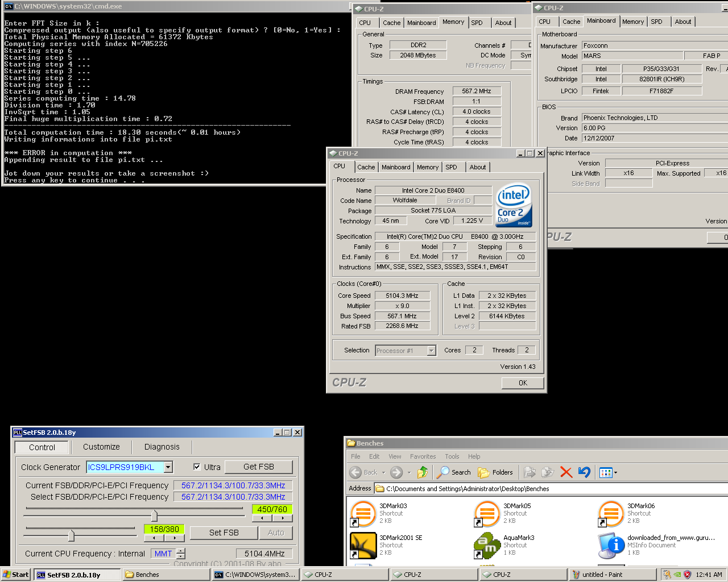Viewport: 728px width, 582px height.
Task: Click the red shield tray icon
Action: tap(687, 575)
